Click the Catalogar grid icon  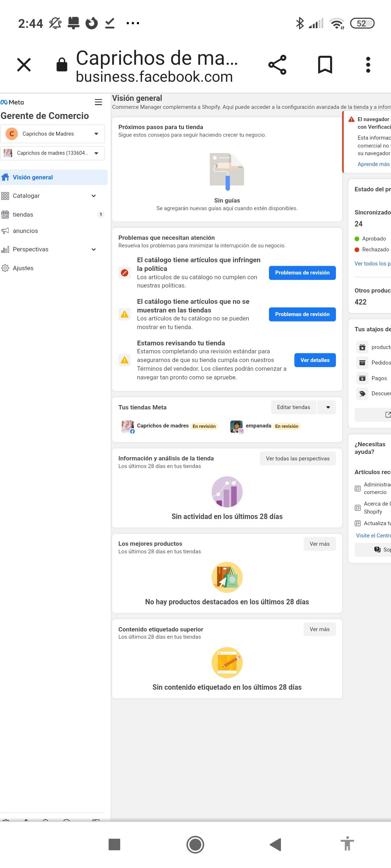click(x=5, y=196)
